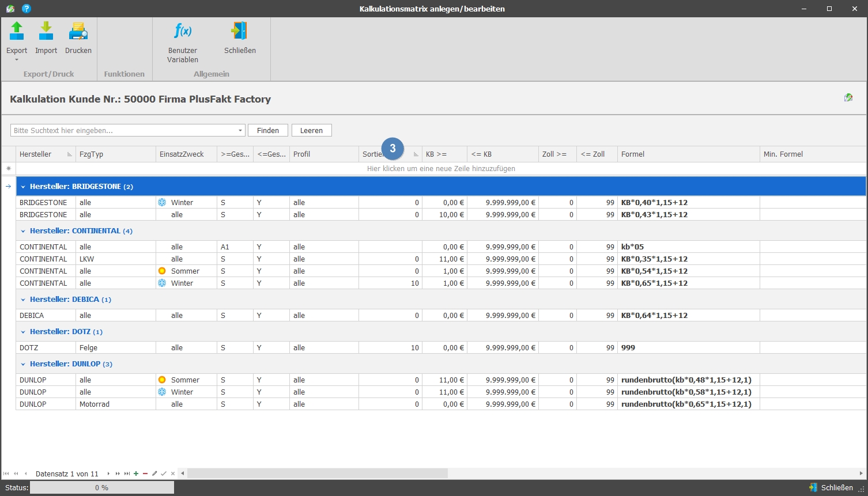Click Winter snowflake icon in CONTINENTAL row

[x=162, y=283]
